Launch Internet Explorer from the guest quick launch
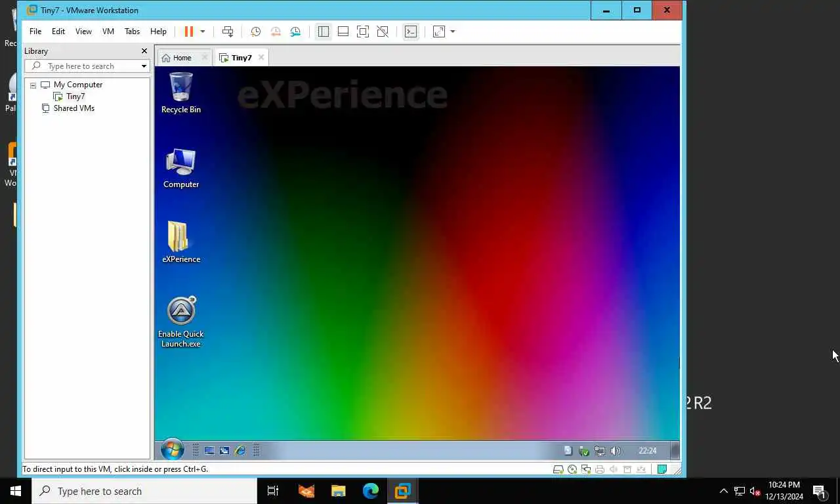 [240, 451]
